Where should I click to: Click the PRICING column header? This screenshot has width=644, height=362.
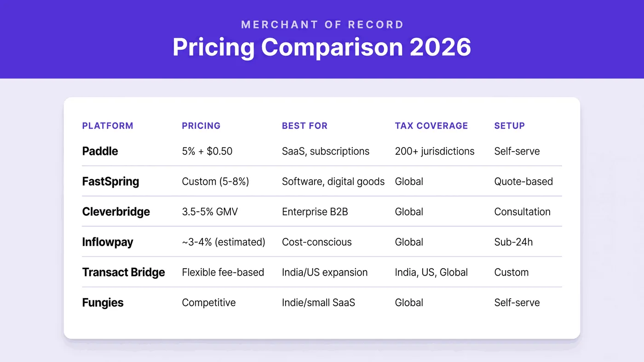(201, 126)
